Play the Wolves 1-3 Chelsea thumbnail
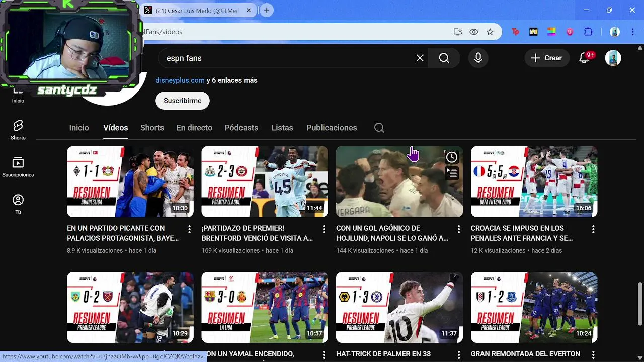 tap(399, 307)
